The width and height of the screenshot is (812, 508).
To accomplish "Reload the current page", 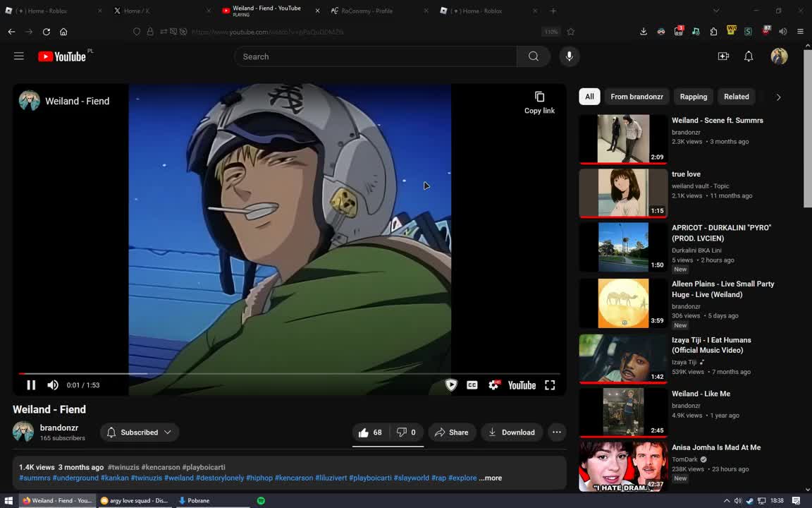I will click(46, 32).
